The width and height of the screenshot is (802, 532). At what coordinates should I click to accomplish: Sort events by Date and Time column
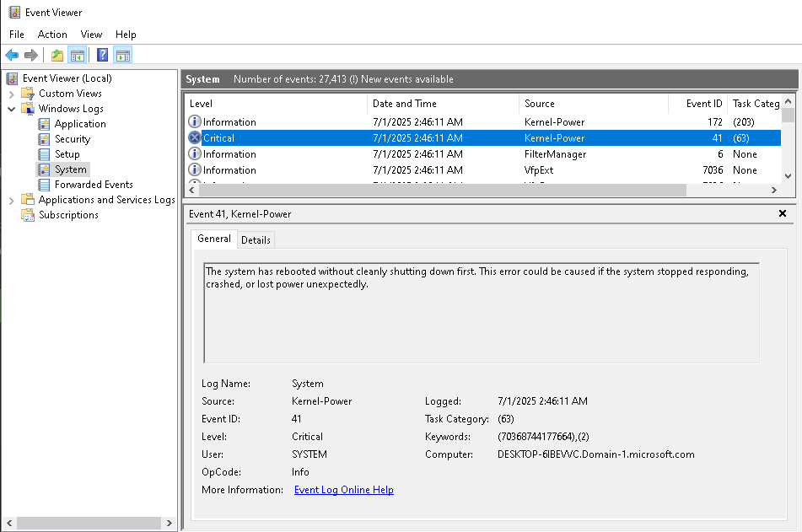pos(443,104)
